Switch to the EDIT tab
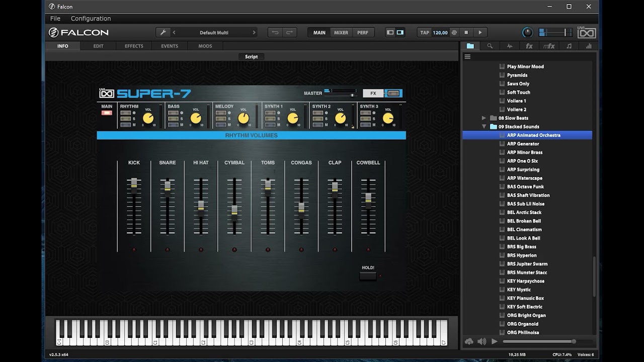Image resolution: width=644 pixels, height=362 pixels. [98, 46]
